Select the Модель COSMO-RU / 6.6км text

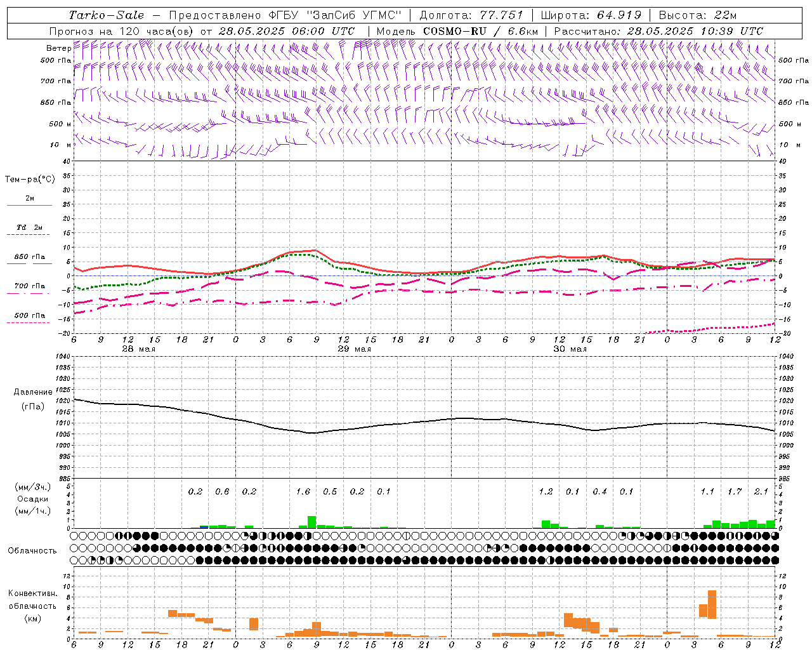pyautogui.click(x=457, y=31)
